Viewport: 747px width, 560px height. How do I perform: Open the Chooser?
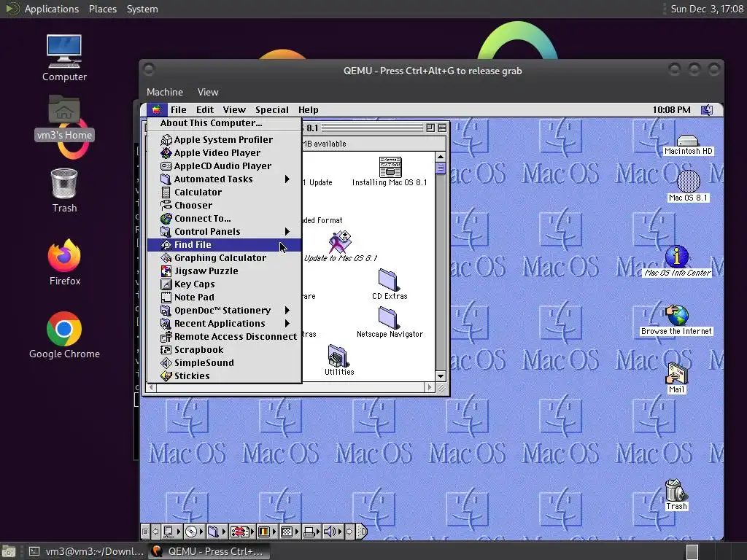pos(224,205)
